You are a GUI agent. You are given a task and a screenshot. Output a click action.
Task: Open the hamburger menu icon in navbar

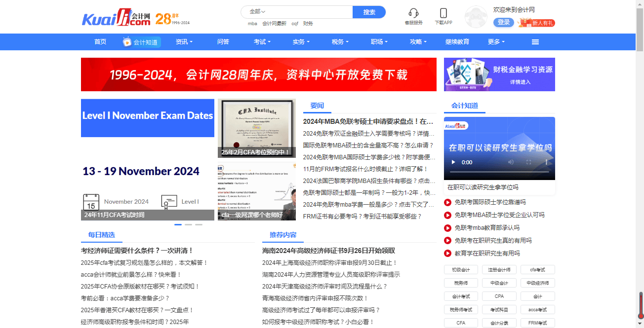tap(535, 42)
